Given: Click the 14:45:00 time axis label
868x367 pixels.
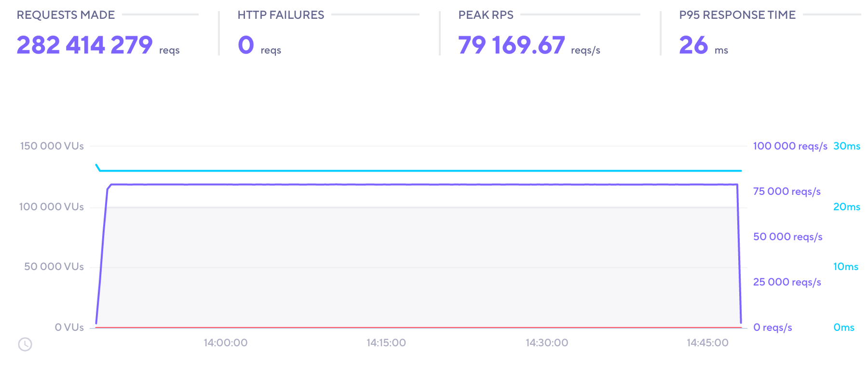Looking at the screenshot, I should 707,343.
